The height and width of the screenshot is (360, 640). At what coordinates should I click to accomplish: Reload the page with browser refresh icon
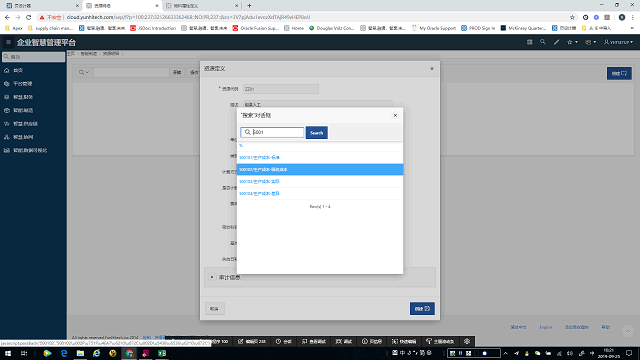pyautogui.click(x=29, y=17)
